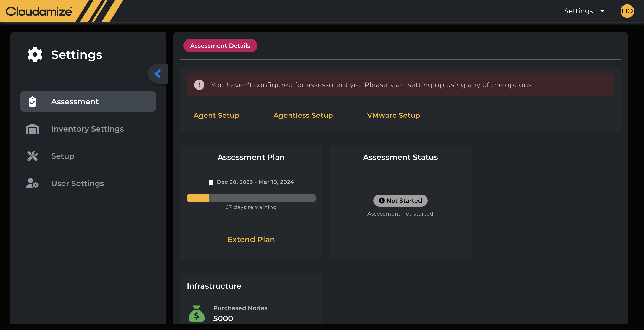Click the money bag Purchased Nodes icon
The width and height of the screenshot is (644, 330).
tap(196, 314)
